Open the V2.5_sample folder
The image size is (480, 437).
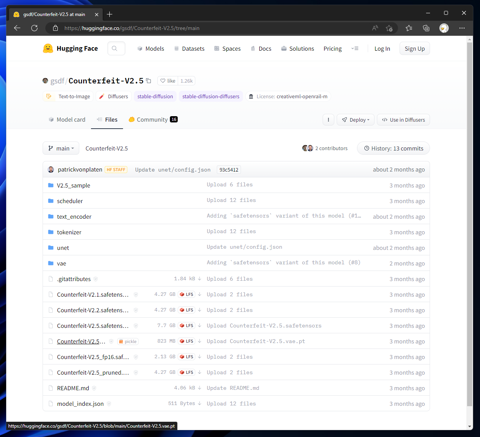point(73,185)
